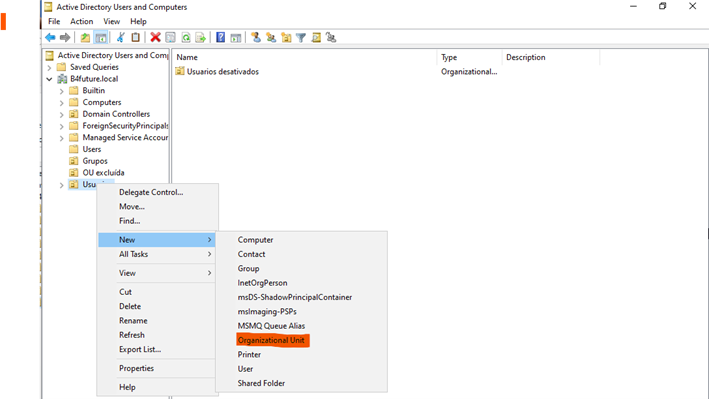709x399 pixels.
Task: Click the folder icon of Usuarios desativados
Action: tap(180, 71)
